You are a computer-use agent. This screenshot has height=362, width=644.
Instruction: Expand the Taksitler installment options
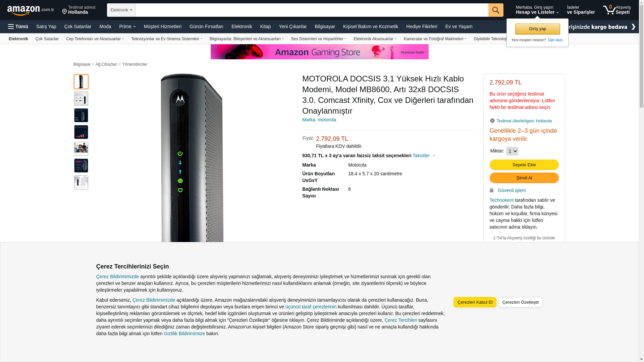click(424, 156)
